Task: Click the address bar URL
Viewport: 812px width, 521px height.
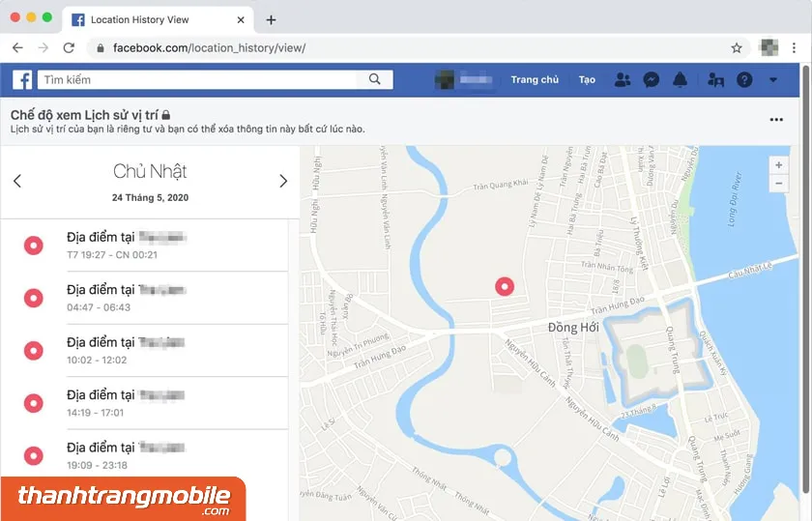Action: (x=209, y=47)
